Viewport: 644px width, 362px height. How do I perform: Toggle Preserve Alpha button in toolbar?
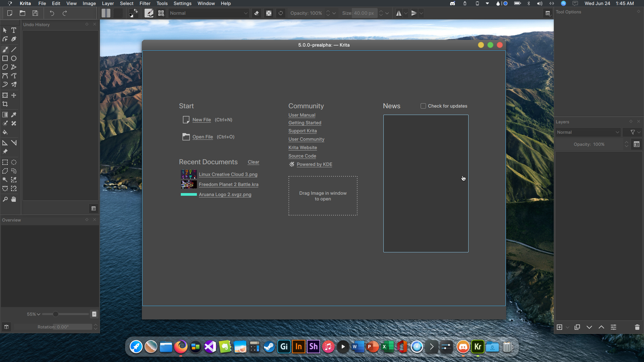coord(269,13)
